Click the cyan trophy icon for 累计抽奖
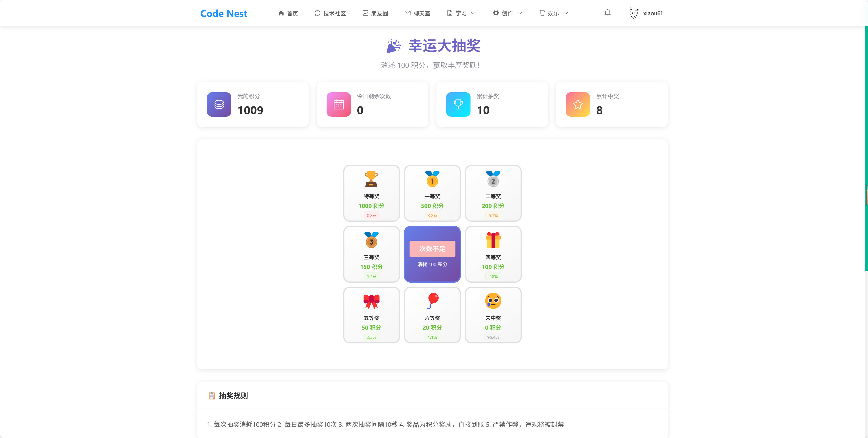The width and height of the screenshot is (868, 438). coord(458,105)
